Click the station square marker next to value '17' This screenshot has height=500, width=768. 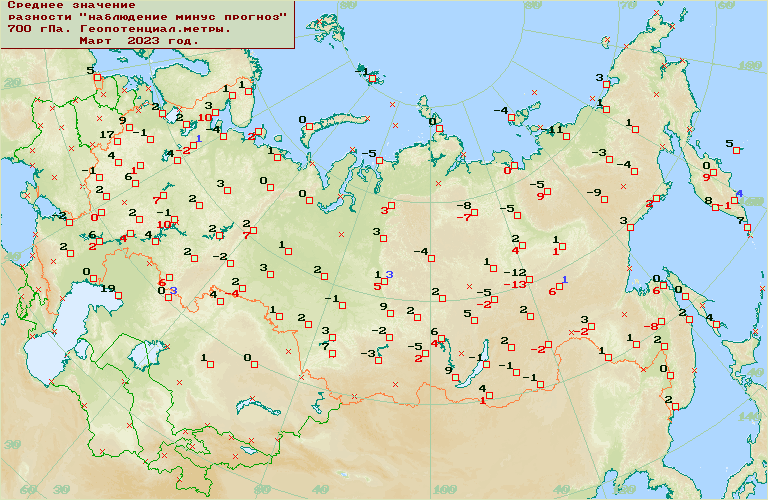(118, 142)
